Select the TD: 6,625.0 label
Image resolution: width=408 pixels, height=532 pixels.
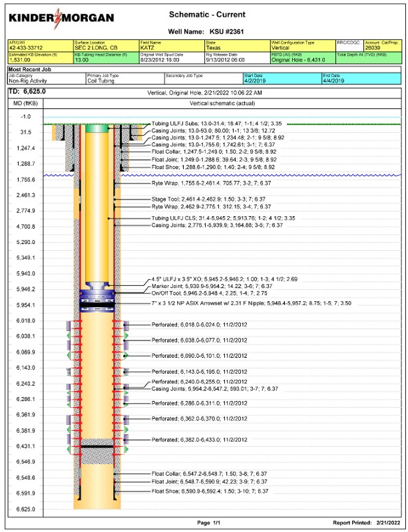(x=27, y=92)
